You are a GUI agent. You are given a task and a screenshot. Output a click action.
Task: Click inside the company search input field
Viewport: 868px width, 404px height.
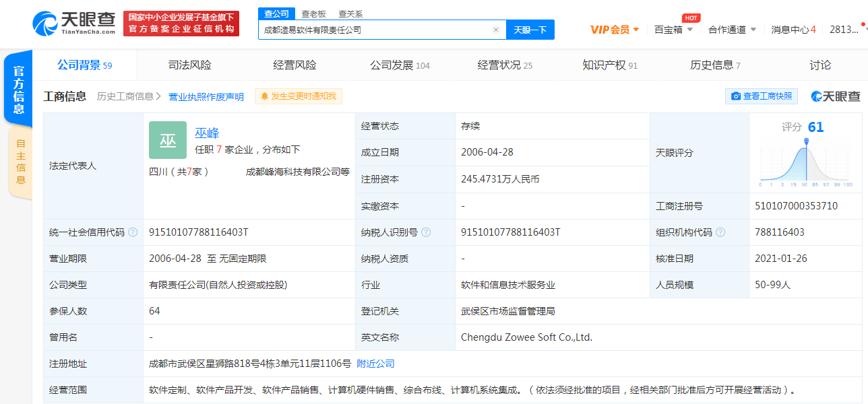377,30
